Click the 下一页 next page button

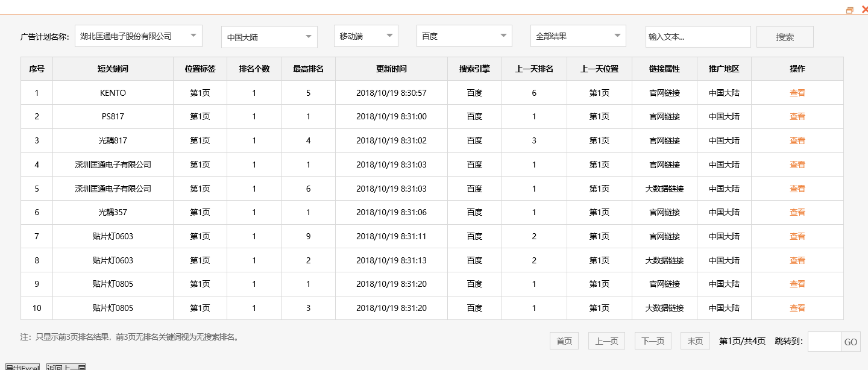click(x=652, y=340)
